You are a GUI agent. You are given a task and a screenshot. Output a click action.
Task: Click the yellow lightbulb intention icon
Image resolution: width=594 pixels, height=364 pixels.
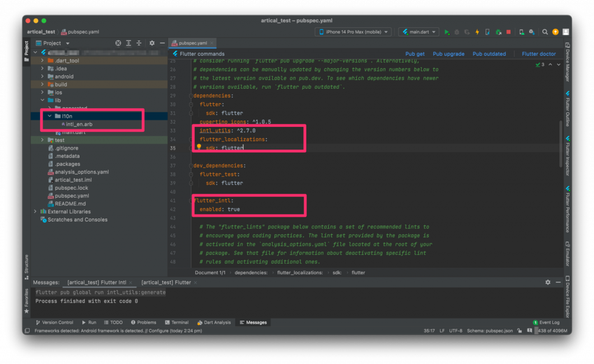point(199,147)
